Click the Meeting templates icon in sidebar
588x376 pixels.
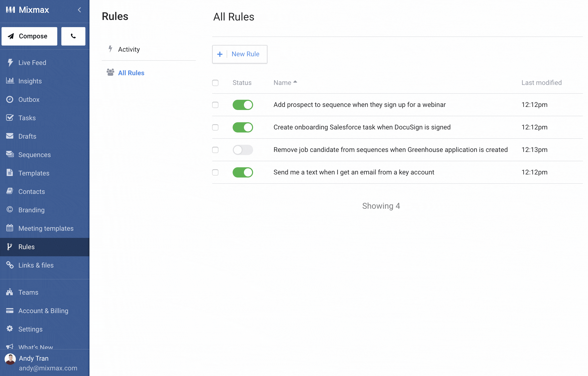(x=9, y=228)
